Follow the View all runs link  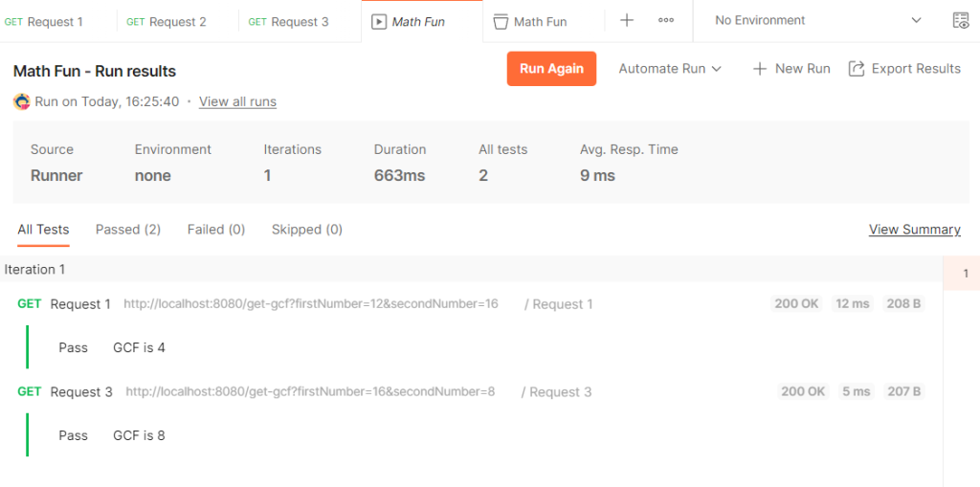237,101
